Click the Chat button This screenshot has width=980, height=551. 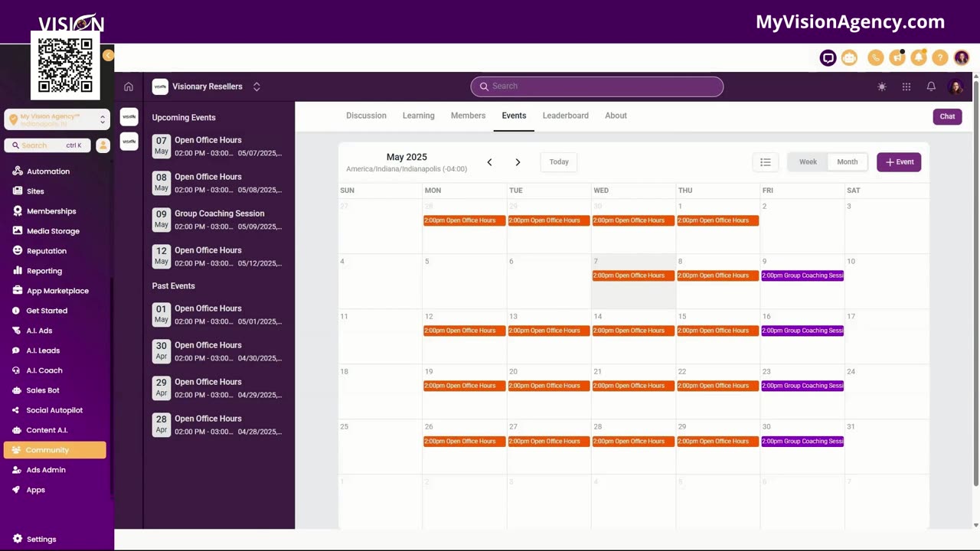coord(948,116)
